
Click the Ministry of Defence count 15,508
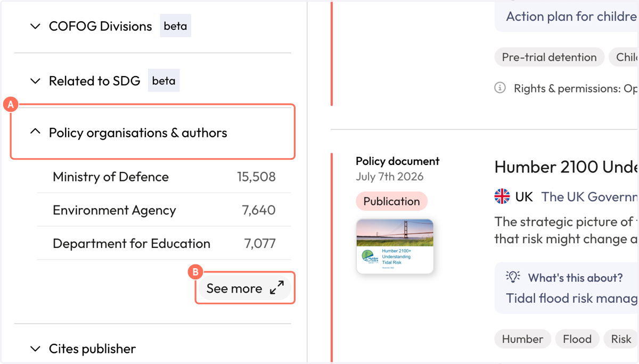tap(256, 177)
